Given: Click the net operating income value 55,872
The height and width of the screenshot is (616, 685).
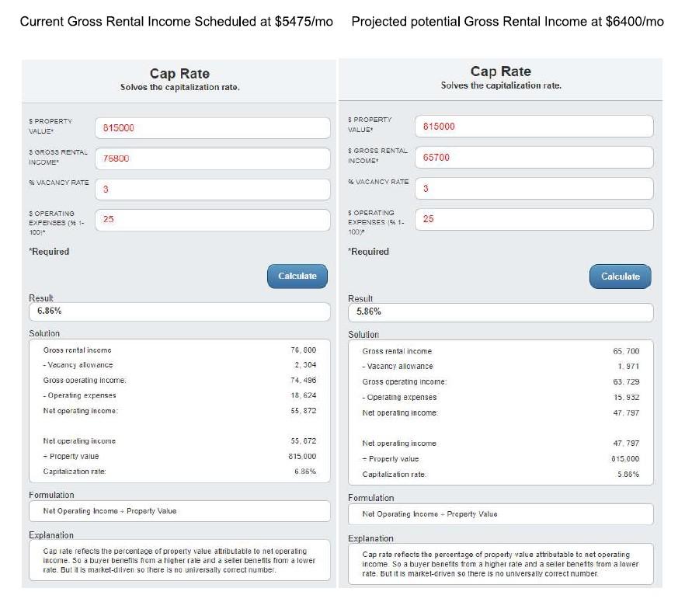Looking at the screenshot, I should 303,410.
